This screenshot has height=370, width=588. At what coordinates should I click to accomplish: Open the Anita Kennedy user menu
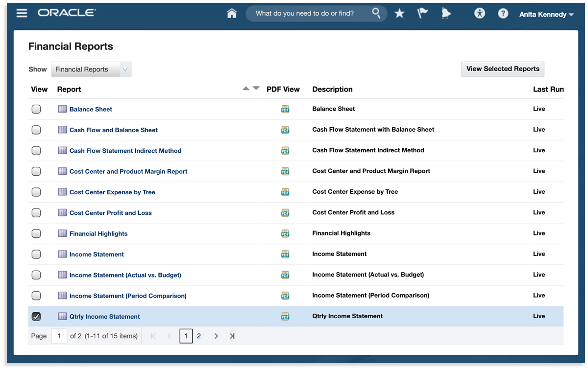(546, 15)
